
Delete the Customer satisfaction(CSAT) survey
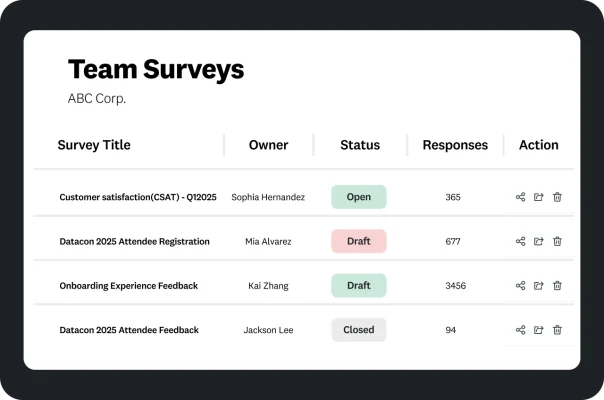point(557,197)
